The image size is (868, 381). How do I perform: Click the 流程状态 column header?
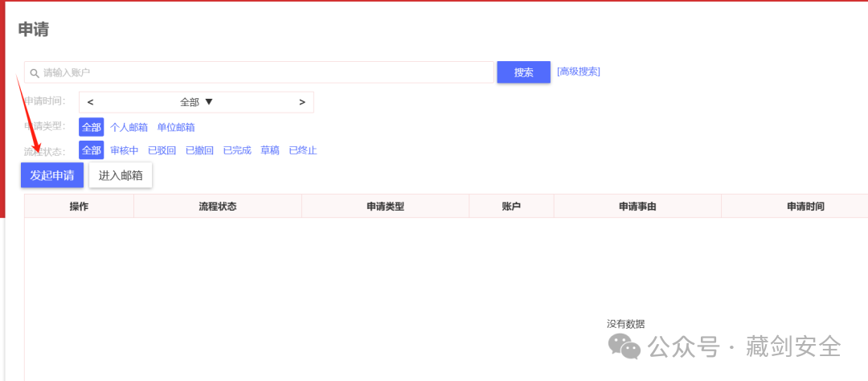[x=218, y=206]
